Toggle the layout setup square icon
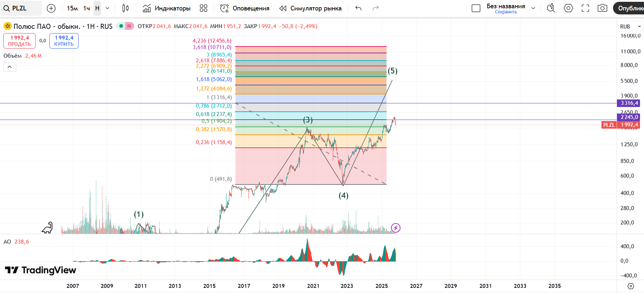 click(x=476, y=8)
